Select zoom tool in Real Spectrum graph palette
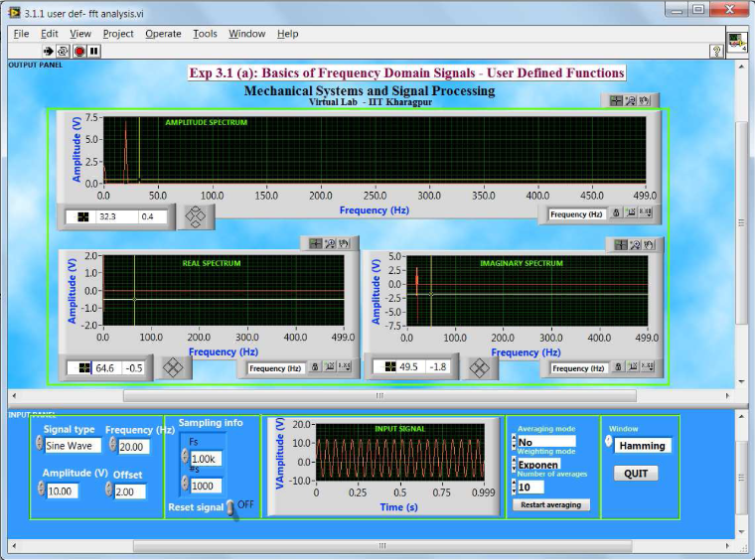755x560 pixels. [x=330, y=243]
